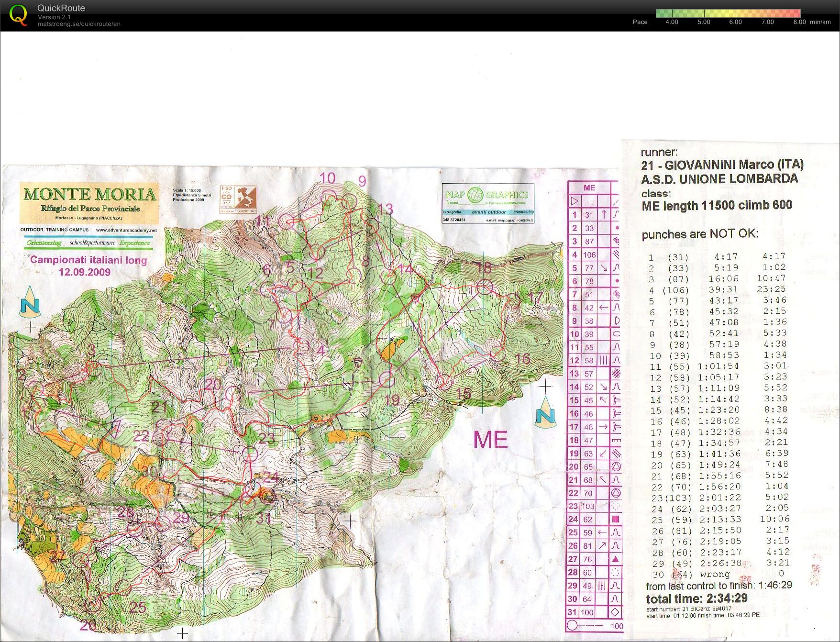Screen dimensions: 840x642
Task: Click the filled triangle symbol for control 27
Action: (x=615, y=559)
